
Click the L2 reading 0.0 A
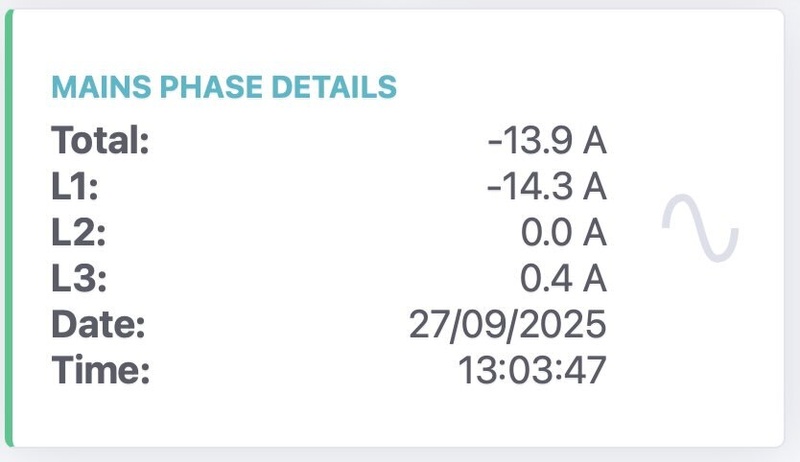tap(563, 233)
